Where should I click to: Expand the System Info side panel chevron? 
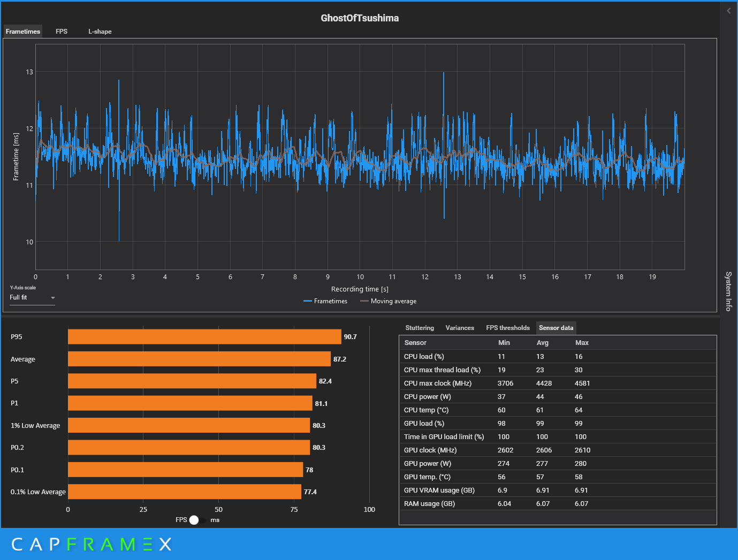pyautogui.click(x=728, y=11)
